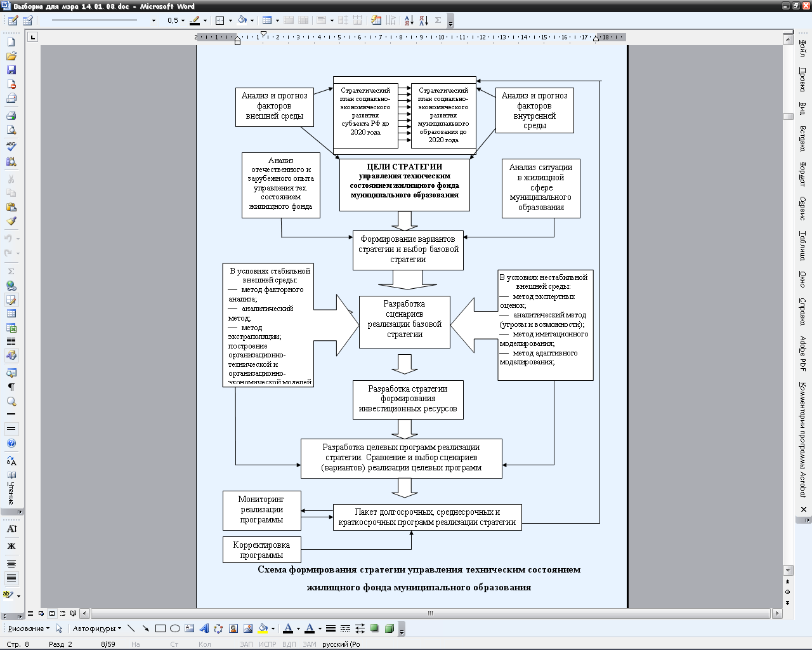812x650 pixels.
Task: Open the Правка menu
Action: [x=802, y=79]
